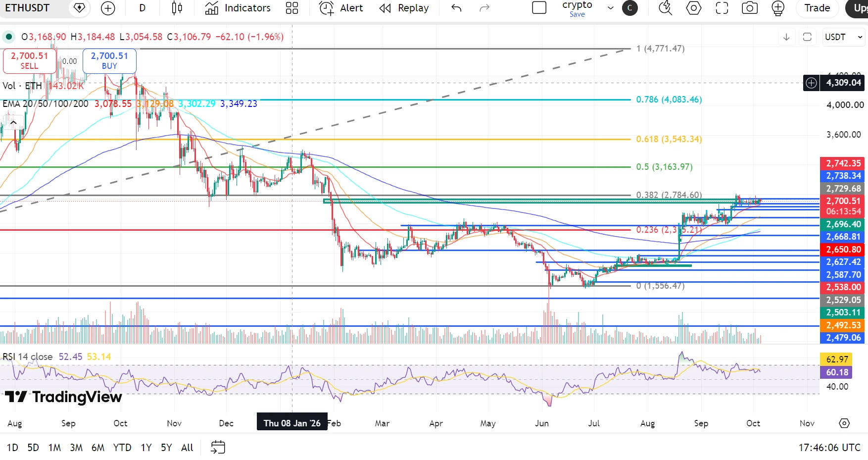Click the 2,700.51 SELL button
Screen dimensions: 868x460
[x=30, y=61]
